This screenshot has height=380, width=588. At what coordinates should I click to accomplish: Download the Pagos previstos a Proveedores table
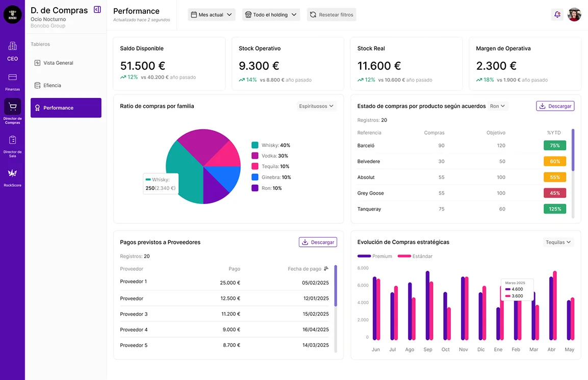tap(318, 242)
